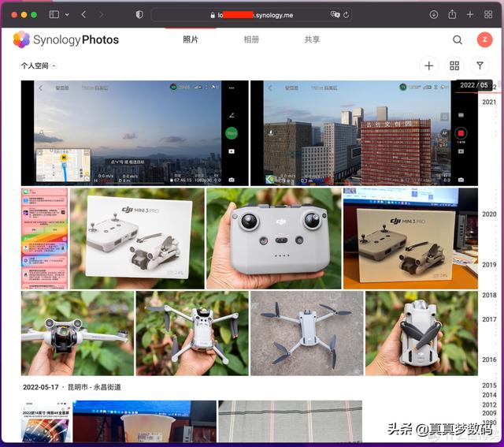The height and width of the screenshot is (447, 504).
Task: Jump to 2017 on the timeline
Action: (x=489, y=319)
